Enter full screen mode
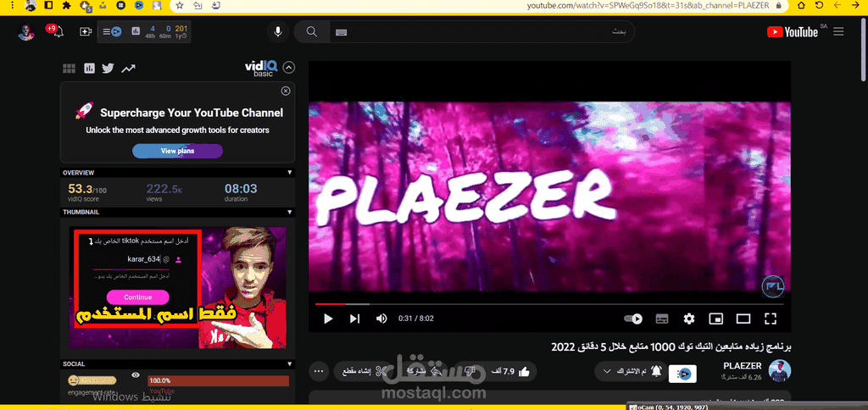This screenshot has height=410, width=868. [x=770, y=319]
